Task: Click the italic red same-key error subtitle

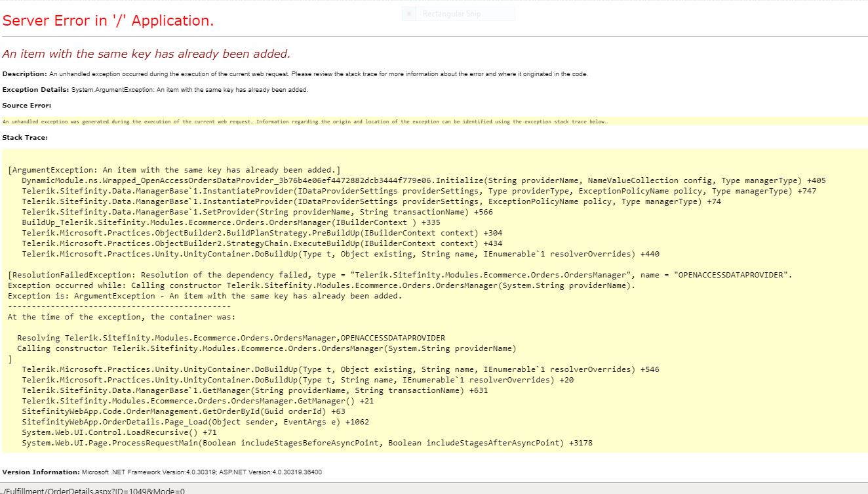Action: coord(146,54)
